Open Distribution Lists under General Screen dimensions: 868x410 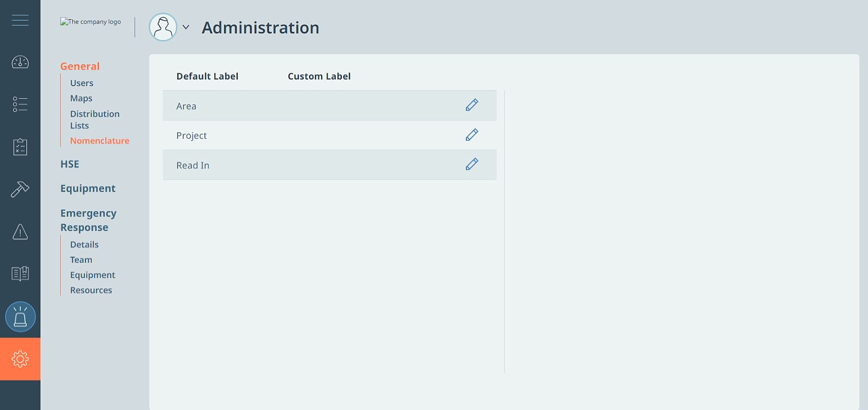tap(95, 119)
